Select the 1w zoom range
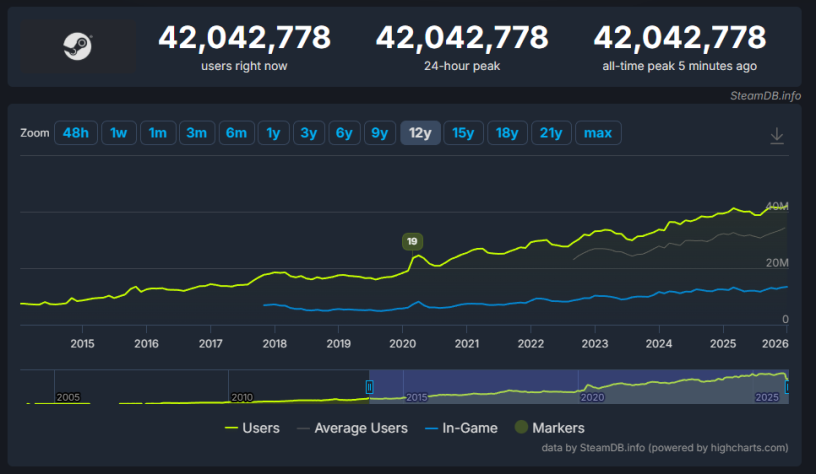816x474 pixels. tap(118, 133)
